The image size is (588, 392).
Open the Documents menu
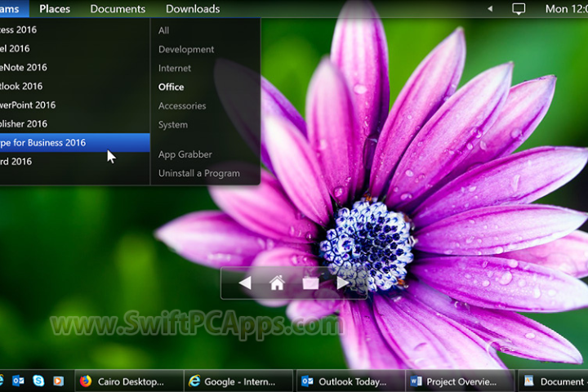(x=118, y=9)
